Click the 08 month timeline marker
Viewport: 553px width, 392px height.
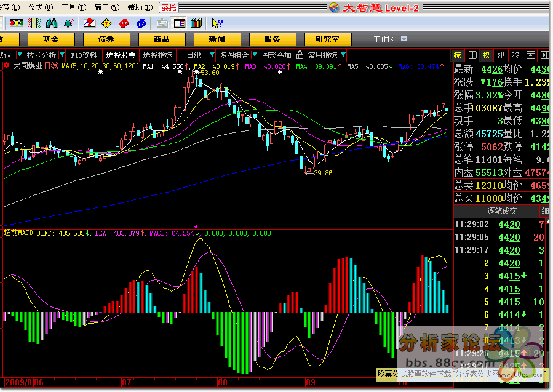[222, 382]
